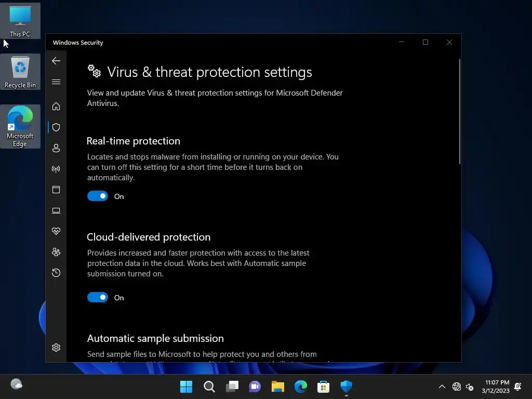
Task: Select This PC desktop icon
Action: [20, 21]
